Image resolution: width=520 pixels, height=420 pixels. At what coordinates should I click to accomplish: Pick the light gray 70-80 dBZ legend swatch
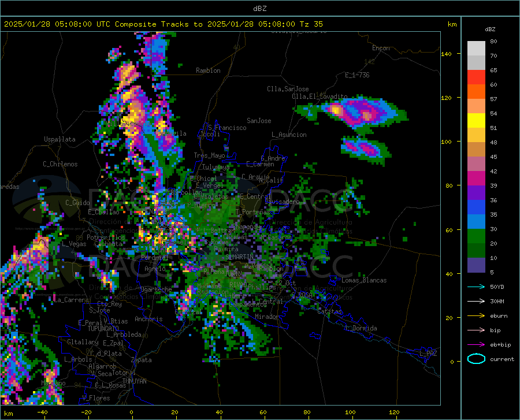[x=476, y=49]
